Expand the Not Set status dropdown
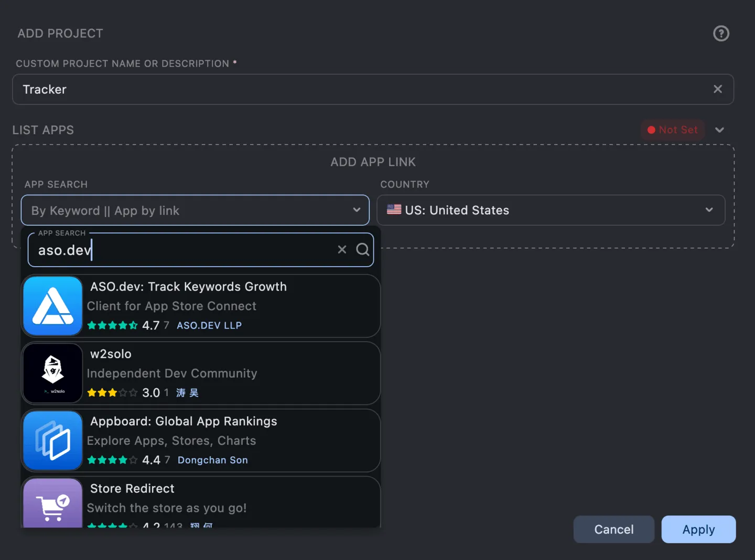Viewport: 755px width, 560px height. [x=720, y=129]
